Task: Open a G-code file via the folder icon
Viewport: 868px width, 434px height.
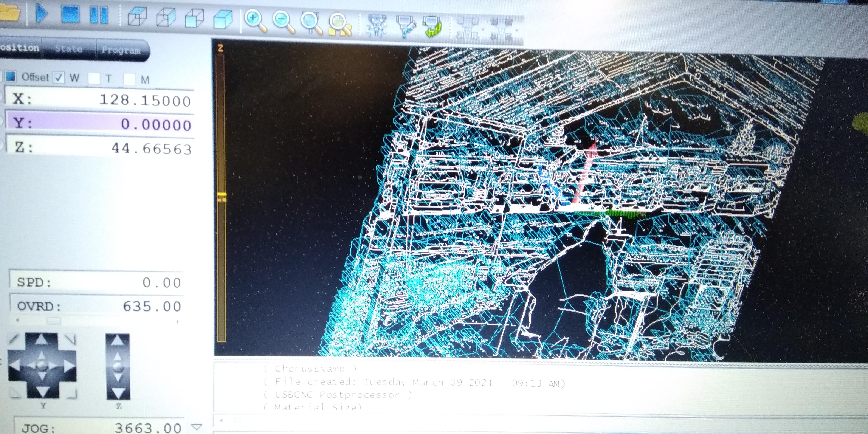Action: pyautogui.click(x=9, y=13)
